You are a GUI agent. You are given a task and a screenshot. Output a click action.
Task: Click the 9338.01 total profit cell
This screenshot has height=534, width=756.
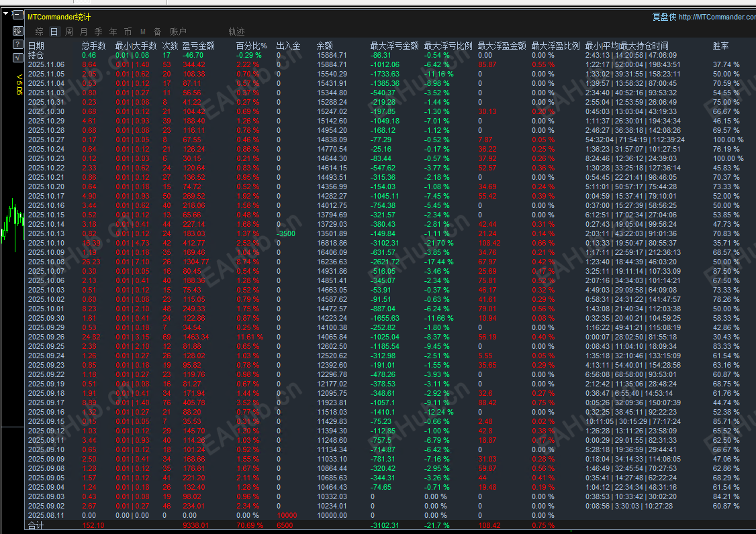(196, 525)
